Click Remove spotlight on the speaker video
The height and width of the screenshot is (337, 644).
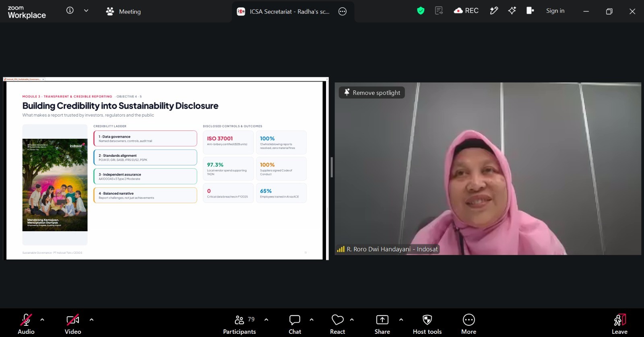372,92
